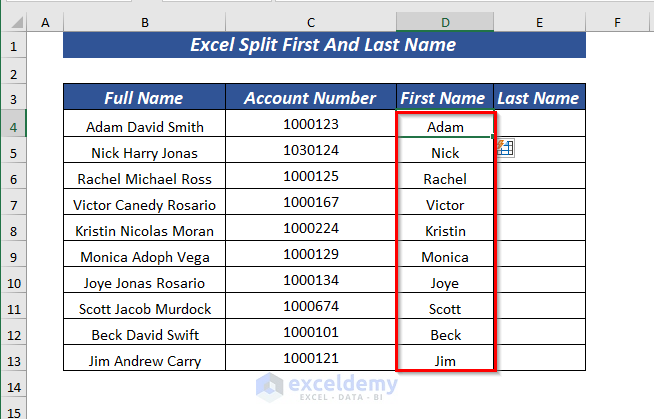
Task: Click the column E header
Action: click(x=539, y=22)
